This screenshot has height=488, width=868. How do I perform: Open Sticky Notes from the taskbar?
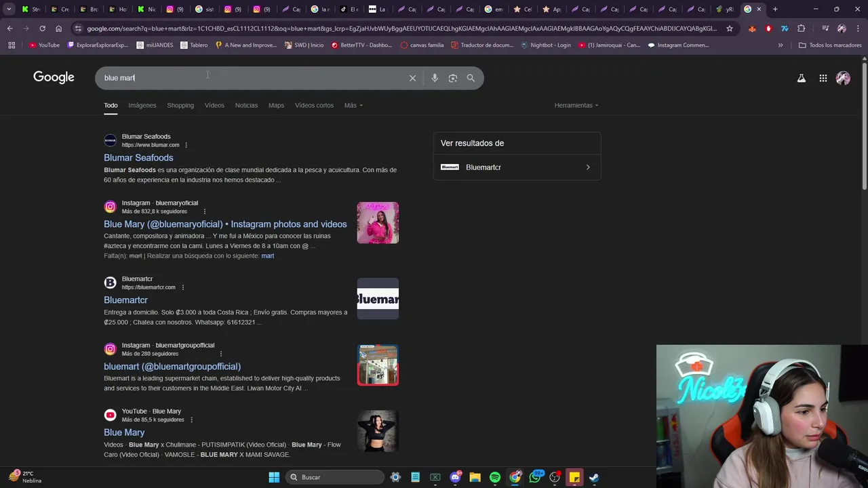pyautogui.click(x=574, y=477)
